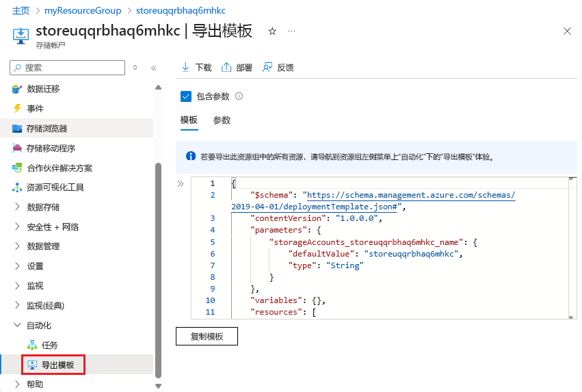Click the 任务 icon under 自动化
582x392 pixels.
32,345
